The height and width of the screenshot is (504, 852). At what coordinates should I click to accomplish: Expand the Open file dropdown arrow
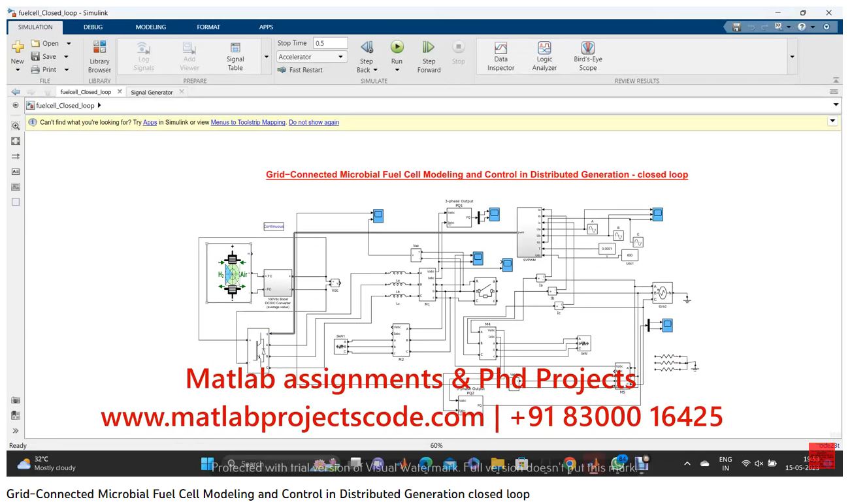coord(69,44)
